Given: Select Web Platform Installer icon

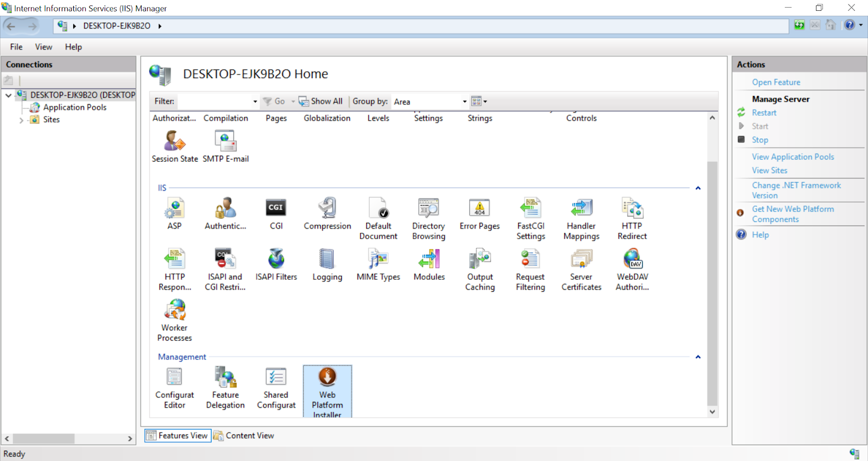Looking at the screenshot, I should click(327, 391).
